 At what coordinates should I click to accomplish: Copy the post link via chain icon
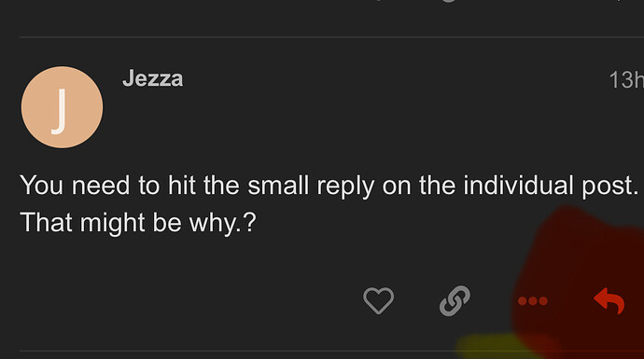point(455,301)
